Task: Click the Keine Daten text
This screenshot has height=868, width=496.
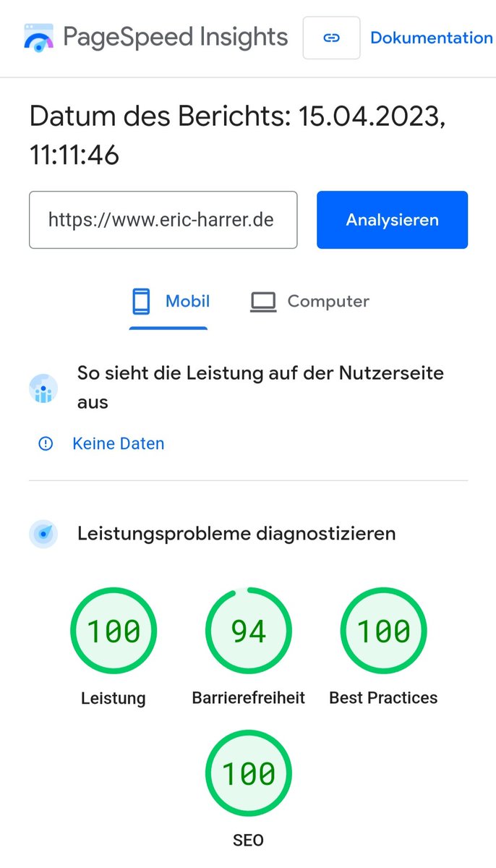Action: coord(119,443)
